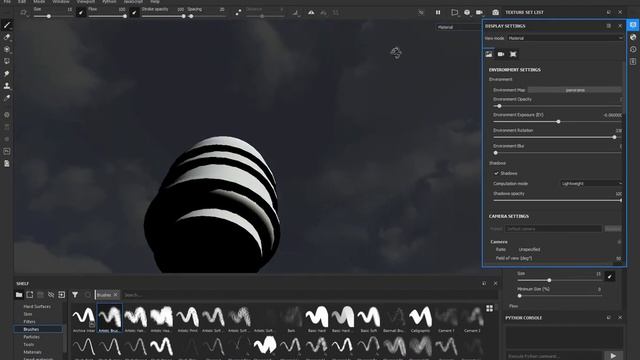The image size is (640, 360).
Task: Open the View mode Material dropdown
Action: click(565, 38)
